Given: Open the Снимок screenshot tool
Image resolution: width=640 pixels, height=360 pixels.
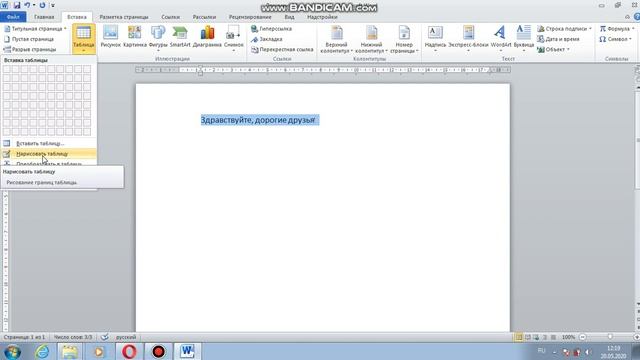Looking at the screenshot, I should (233, 38).
